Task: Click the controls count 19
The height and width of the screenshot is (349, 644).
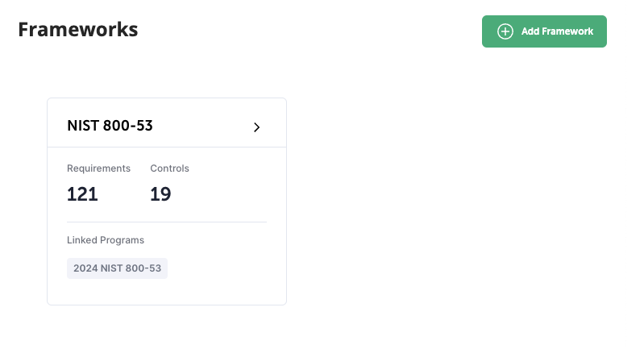Action: point(160,193)
